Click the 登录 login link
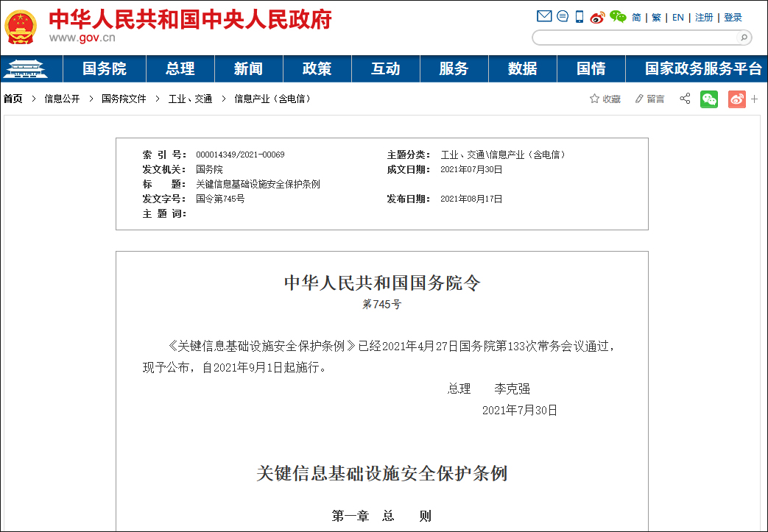 click(733, 18)
